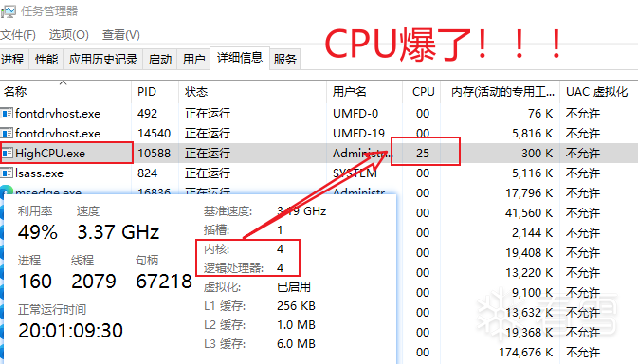Select the HighCPU.exe process name
The height and width of the screenshot is (364, 638).
pyautogui.click(x=50, y=153)
